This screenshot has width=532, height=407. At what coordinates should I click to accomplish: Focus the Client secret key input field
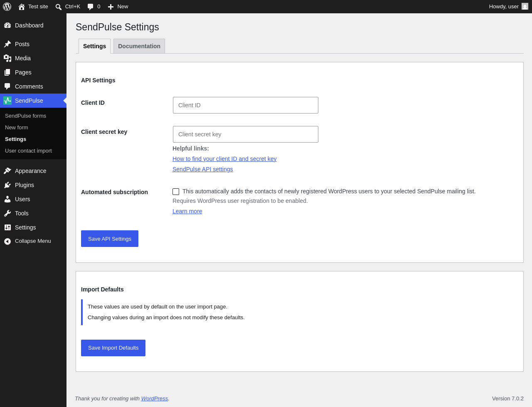(x=246, y=134)
